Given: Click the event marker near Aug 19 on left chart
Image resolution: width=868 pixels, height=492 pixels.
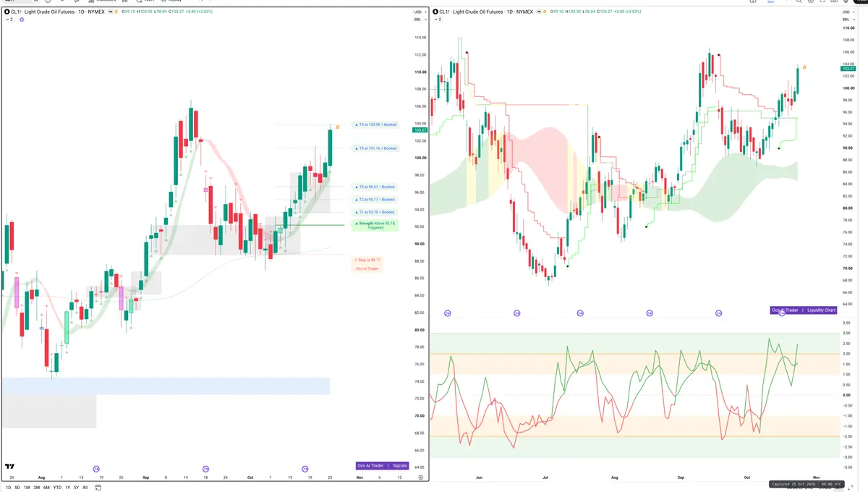Looking at the screenshot, I should coord(96,469).
